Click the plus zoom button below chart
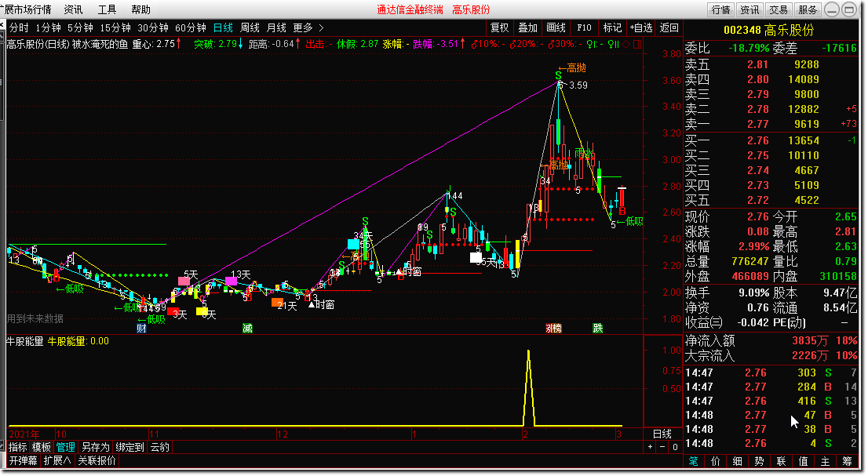 coord(651,447)
